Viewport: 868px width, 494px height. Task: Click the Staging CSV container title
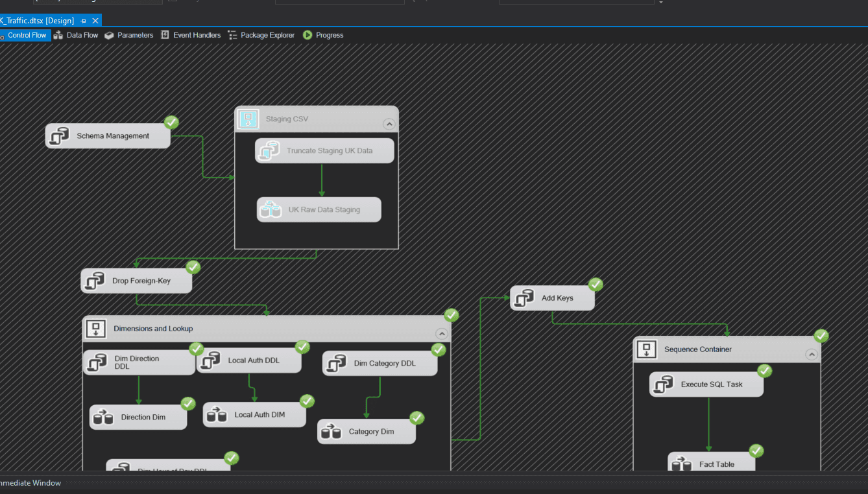(x=287, y=119)
